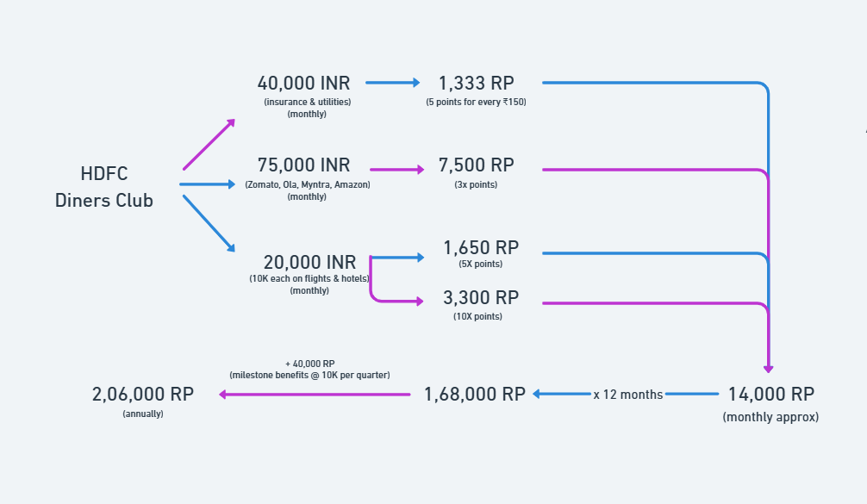Select the 20,000 INR flights & hotels text
The width and height of the screenshot is (867, 504).
tap(309, 263)
